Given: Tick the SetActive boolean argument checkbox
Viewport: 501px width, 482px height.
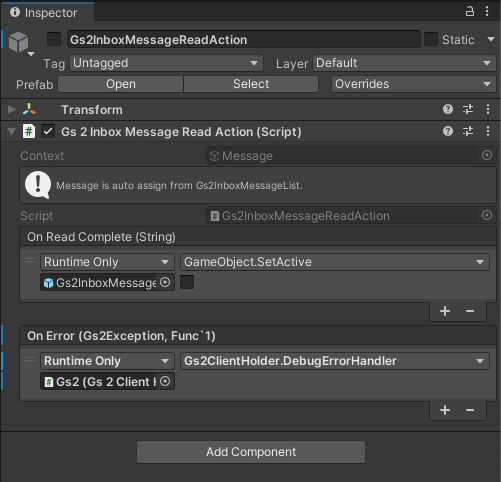Looking at the screenshot, I should click(x=187, y=282).
